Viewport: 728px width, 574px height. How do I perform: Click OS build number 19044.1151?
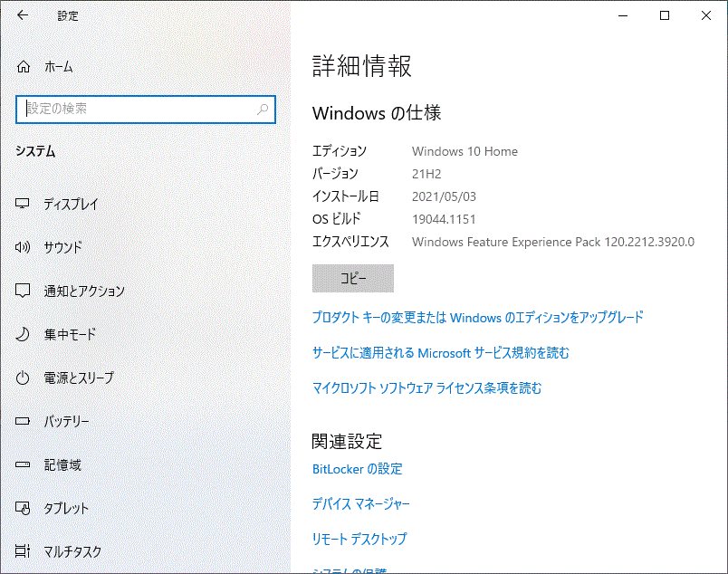[444, 219]
